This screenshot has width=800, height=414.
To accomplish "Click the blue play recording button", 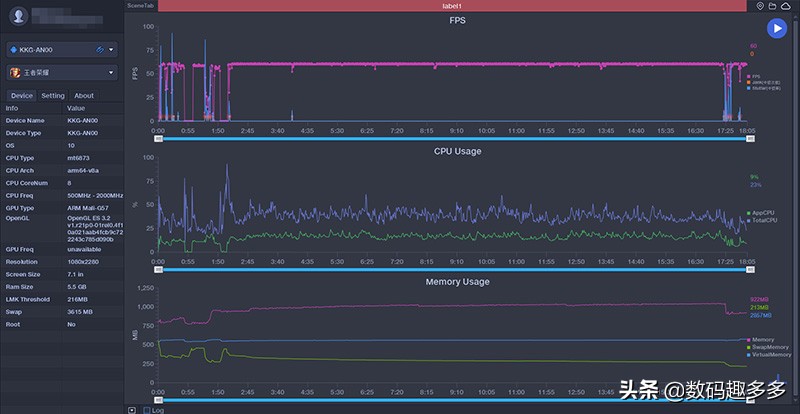I will tap(777, 28).
